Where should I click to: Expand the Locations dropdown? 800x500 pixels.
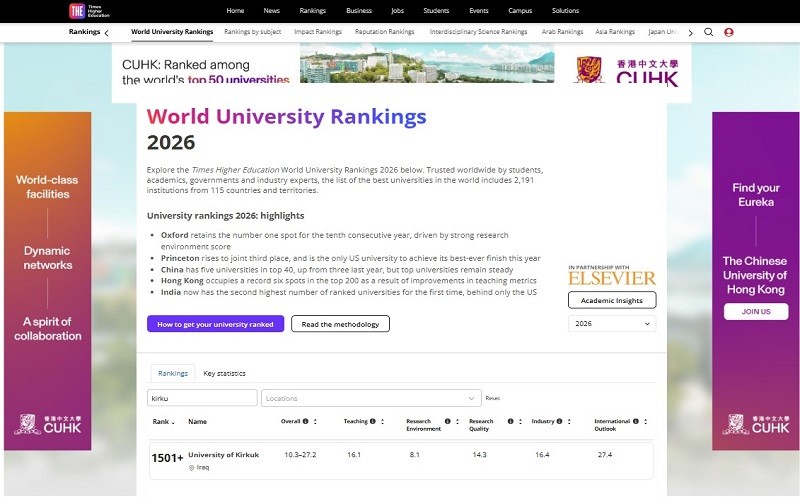tap(472, 398)
